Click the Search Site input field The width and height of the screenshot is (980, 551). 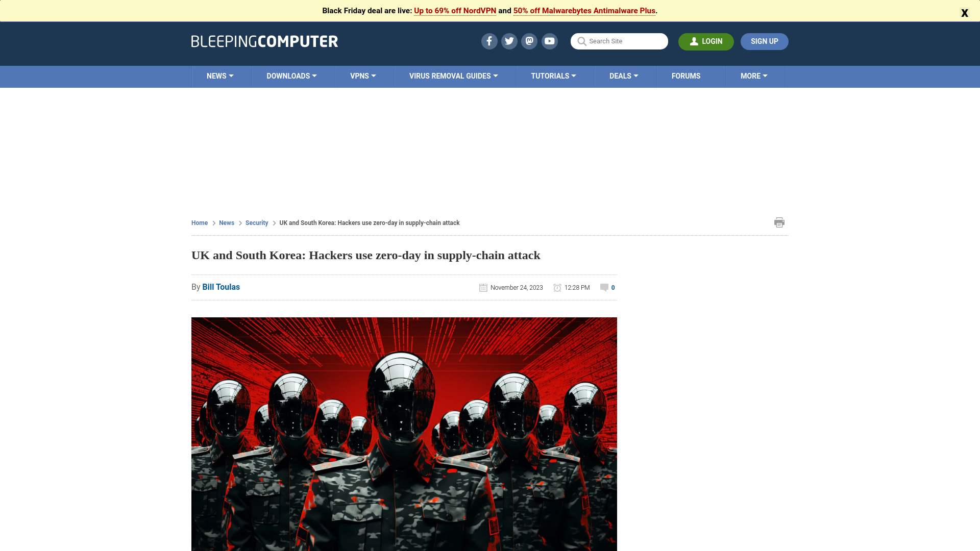tap(619, 41)
